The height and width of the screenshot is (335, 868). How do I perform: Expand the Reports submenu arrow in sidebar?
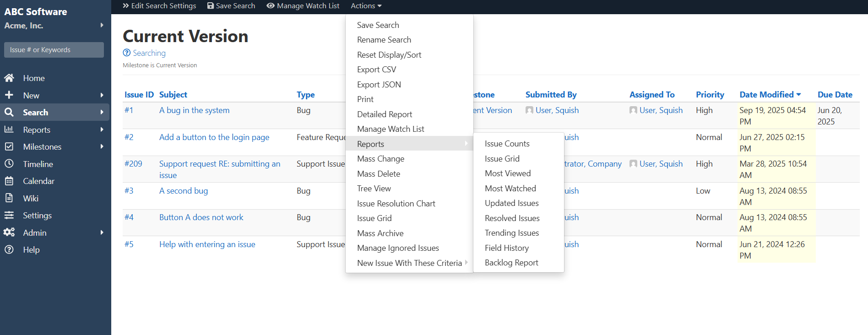click(102, 130)
